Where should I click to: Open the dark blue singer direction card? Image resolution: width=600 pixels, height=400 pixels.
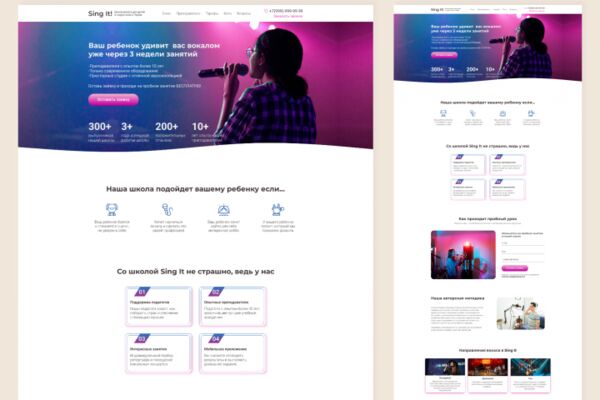(445, 375)
